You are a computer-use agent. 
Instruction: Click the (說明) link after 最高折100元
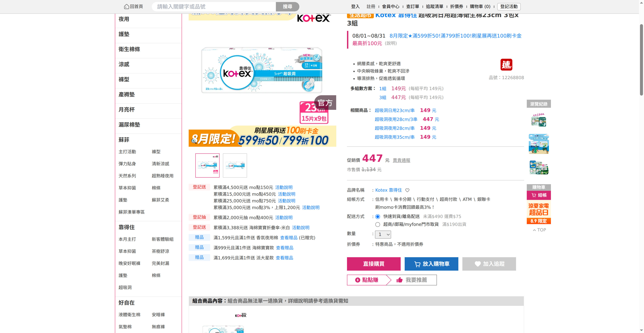pyautogui.click(x=390, y=43)
